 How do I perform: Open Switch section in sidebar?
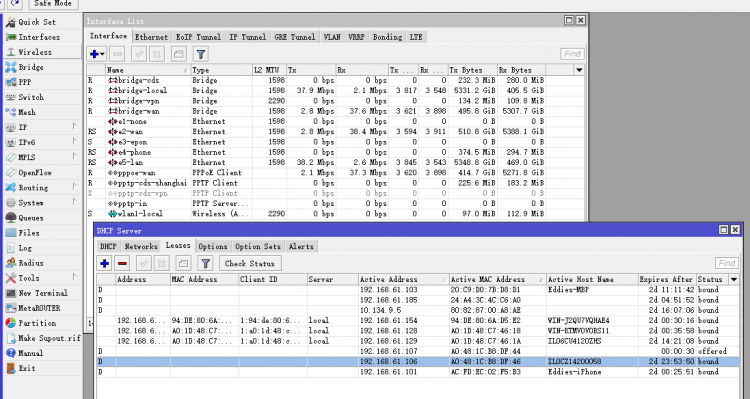pos(31,97)
